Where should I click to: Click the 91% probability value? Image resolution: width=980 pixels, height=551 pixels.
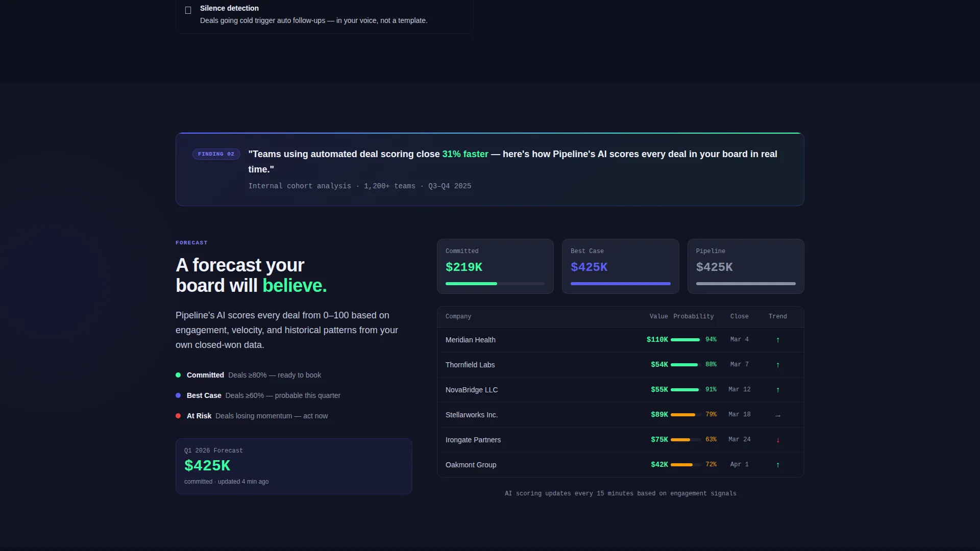pos(711,390)
